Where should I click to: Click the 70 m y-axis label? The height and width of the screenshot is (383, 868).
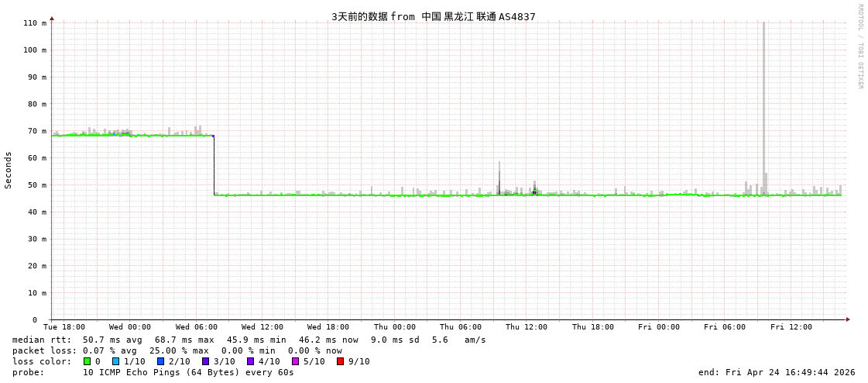click(36, 131)
